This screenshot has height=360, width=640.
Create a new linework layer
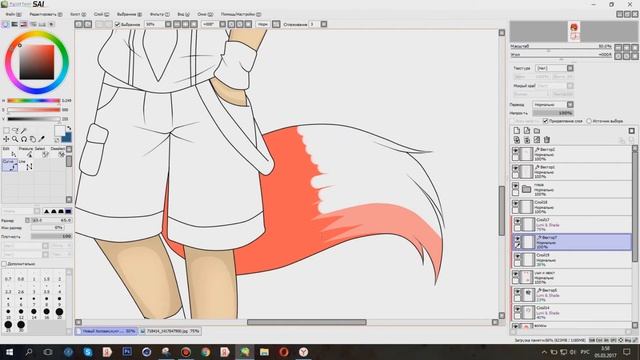pos(527,131)
